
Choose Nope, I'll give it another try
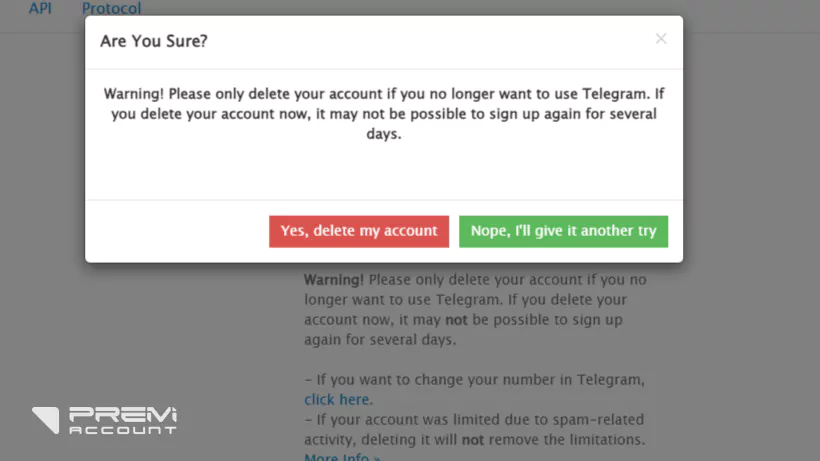(563, 231)
